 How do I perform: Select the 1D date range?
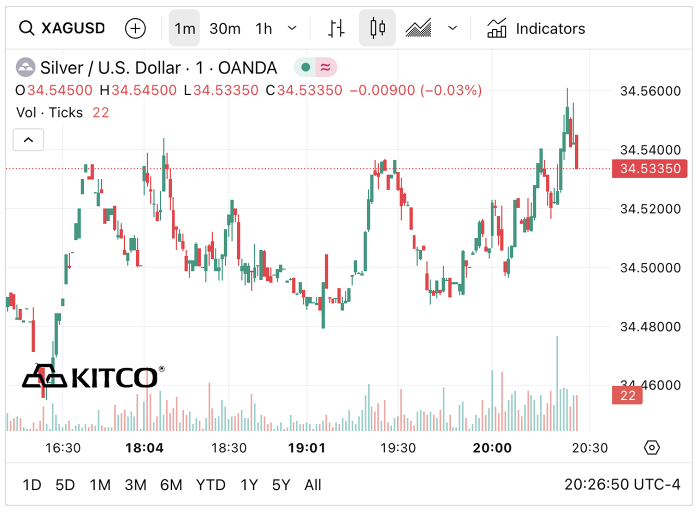32,485
